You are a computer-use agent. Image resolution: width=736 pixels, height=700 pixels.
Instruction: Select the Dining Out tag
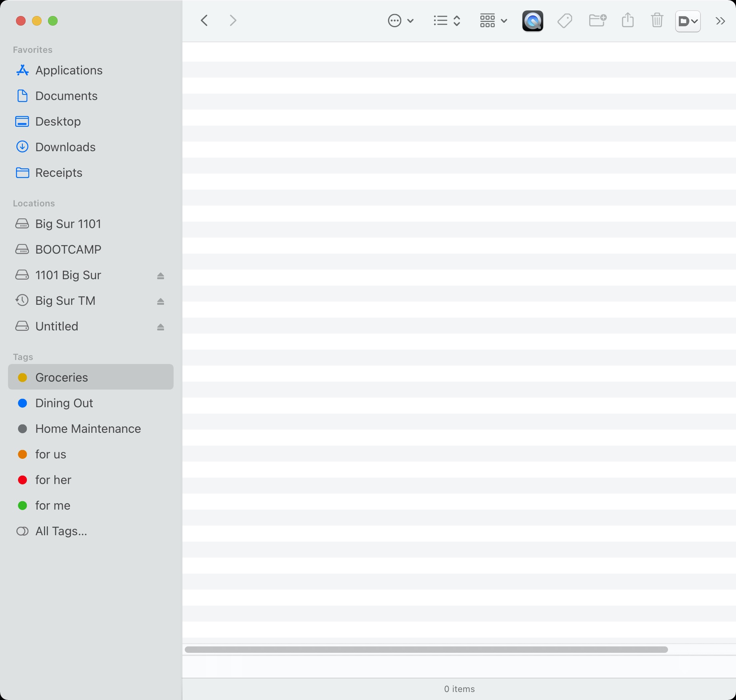(x=91, y=403)
